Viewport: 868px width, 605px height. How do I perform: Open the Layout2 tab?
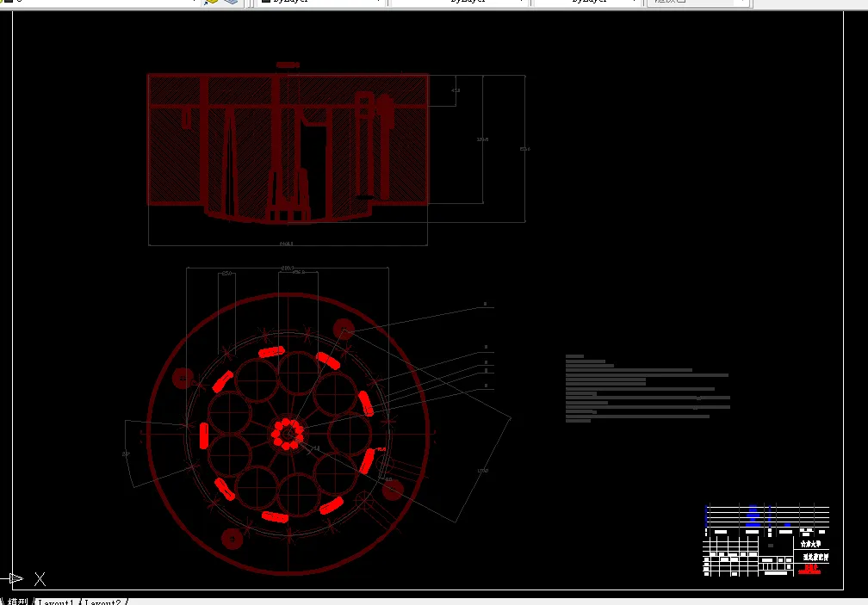(x=102, y=602)
